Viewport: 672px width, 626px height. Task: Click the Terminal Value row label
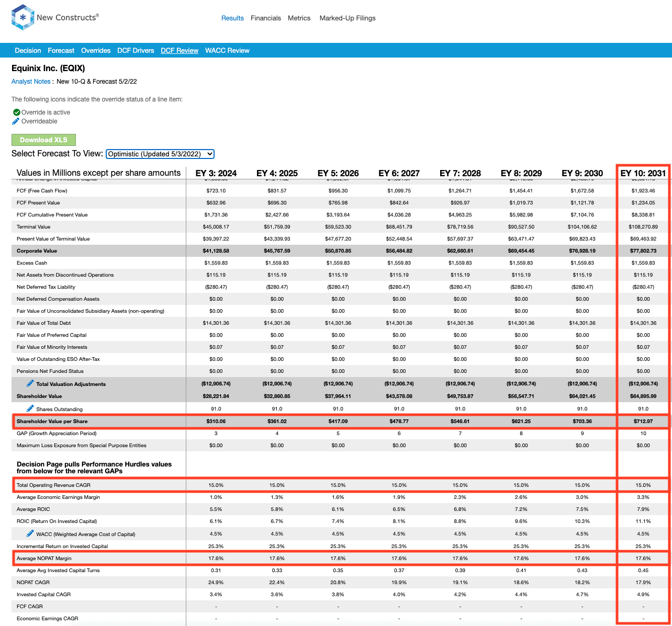click(33, 227)
